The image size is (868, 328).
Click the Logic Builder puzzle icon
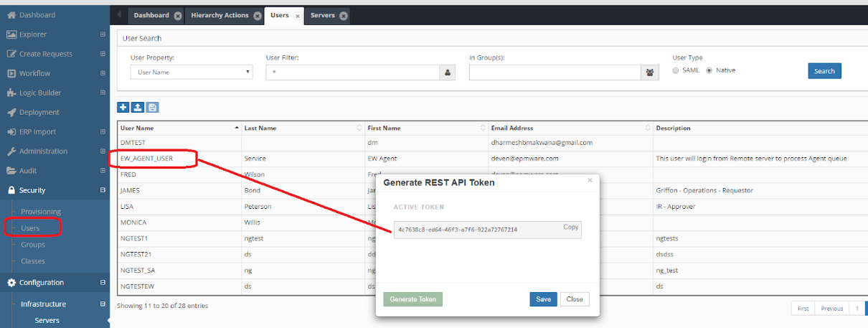11,93
